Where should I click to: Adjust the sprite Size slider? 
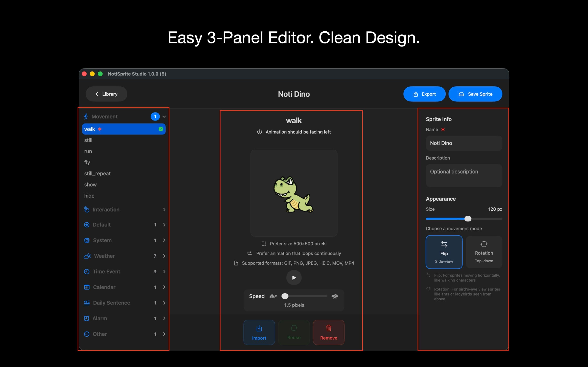[x=468, y=218]
